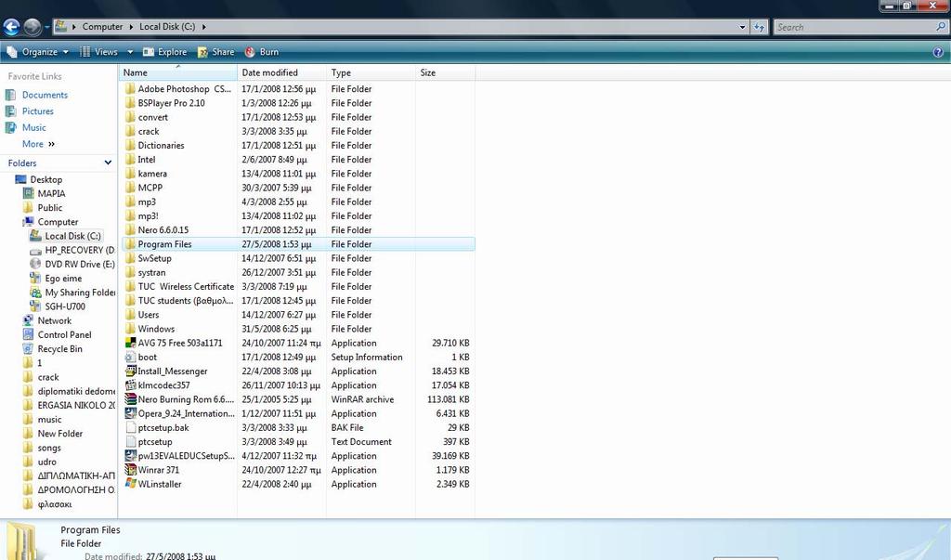Sort by the Name column header
951x560 pixels.
[177, 72]
